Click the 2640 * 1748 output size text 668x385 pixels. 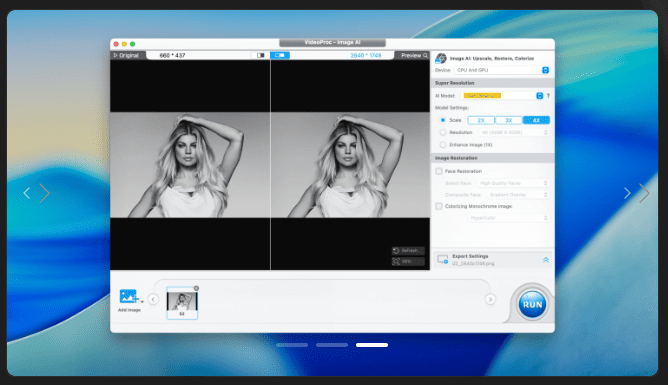(366, 55)
